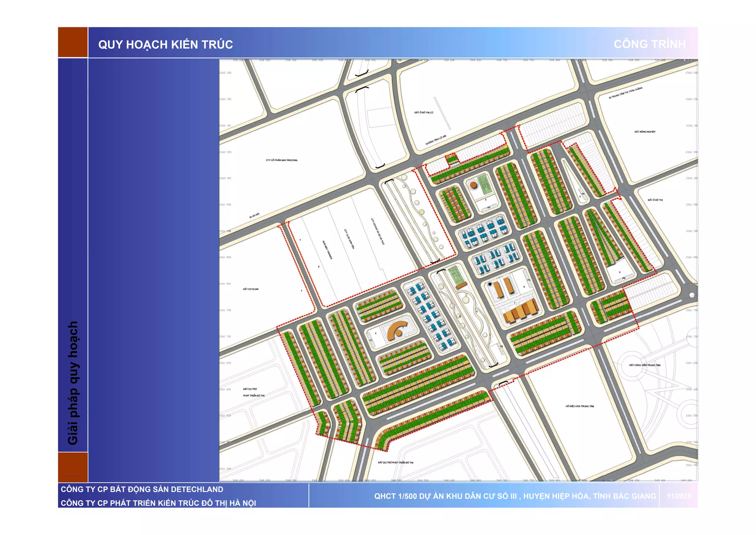756x535 pixels.
Task: Click the CÔNG TRÌNH header text
Action: click(649, 44)
